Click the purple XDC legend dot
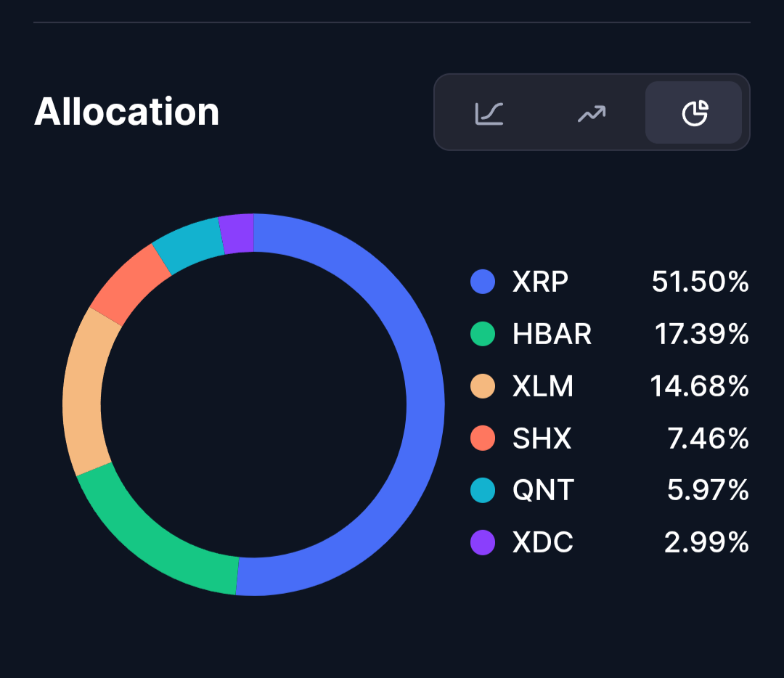The width and height of the screenshot is (784, 678). point(483,542)
